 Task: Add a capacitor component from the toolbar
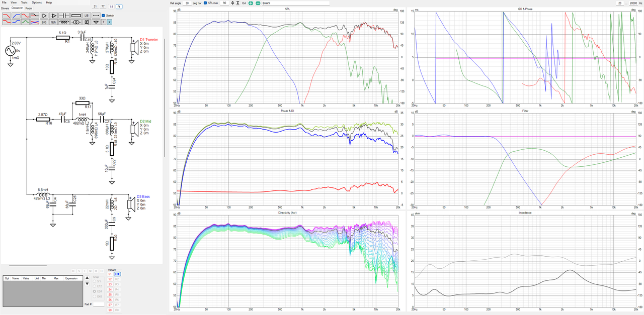pos(64,16)
